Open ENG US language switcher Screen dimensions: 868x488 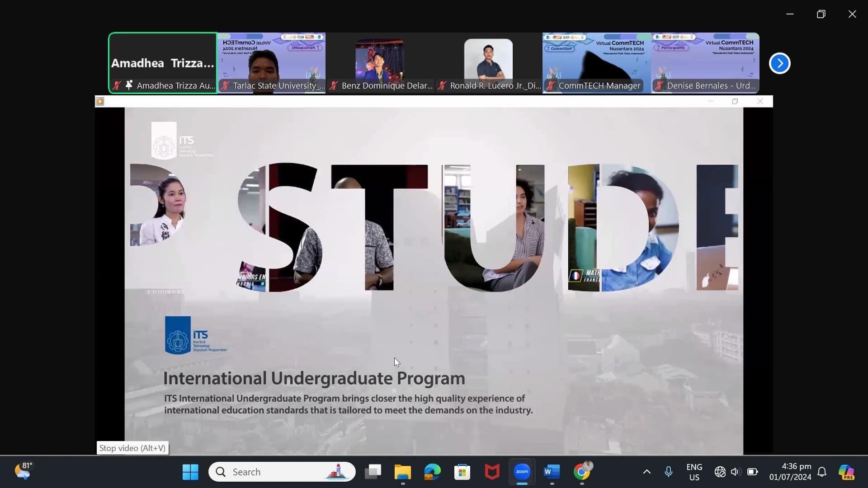(x=694, y=472)
